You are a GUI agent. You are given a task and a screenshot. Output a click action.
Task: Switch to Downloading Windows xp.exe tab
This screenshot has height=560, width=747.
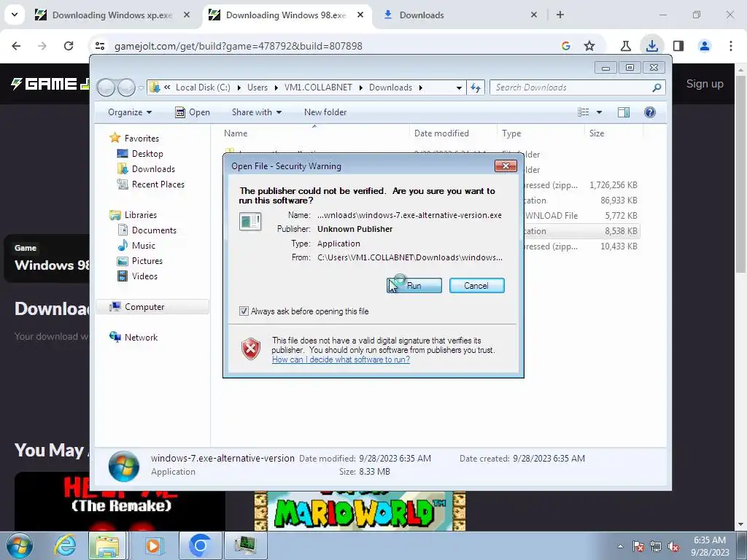click(112, 15)
